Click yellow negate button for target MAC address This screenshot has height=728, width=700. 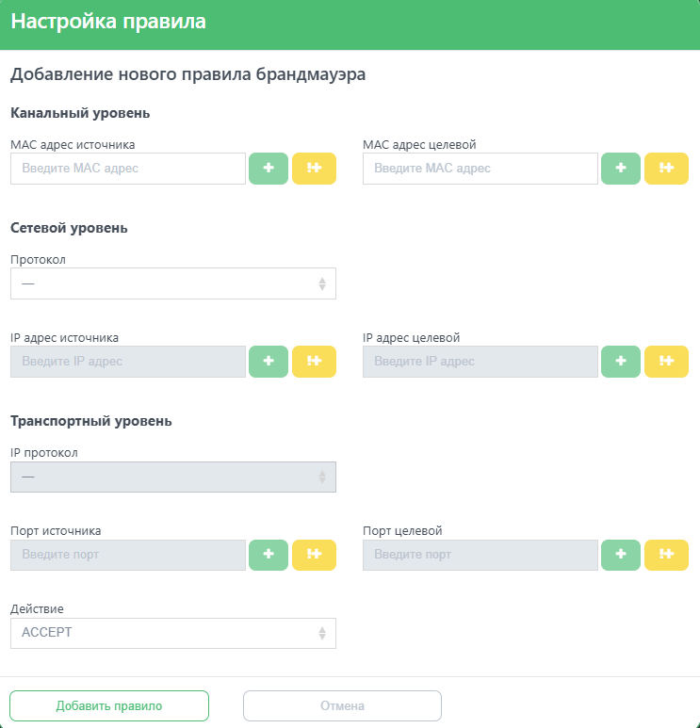(666, 169)
